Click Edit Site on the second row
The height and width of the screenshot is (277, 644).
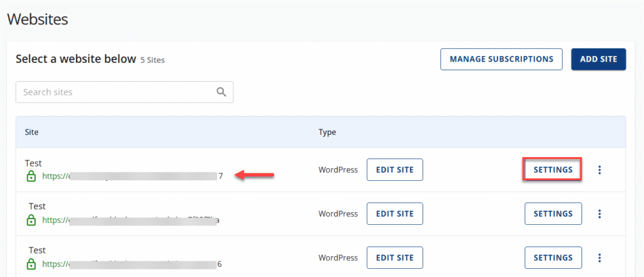[x=394, y=214]
